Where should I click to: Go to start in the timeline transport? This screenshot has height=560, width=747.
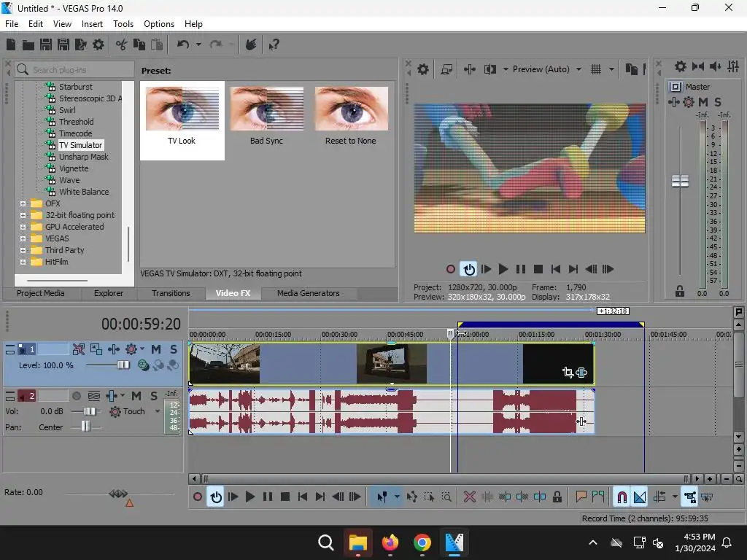303,497
